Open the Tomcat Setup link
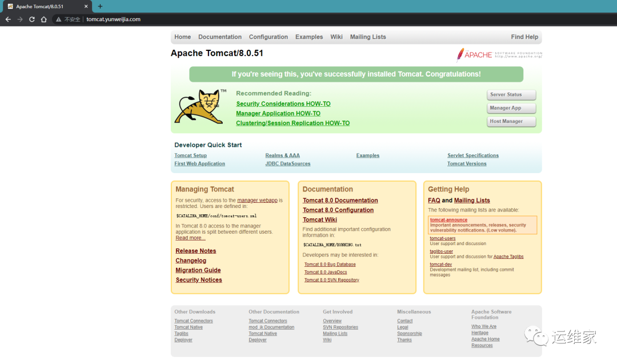 [190, 155]
